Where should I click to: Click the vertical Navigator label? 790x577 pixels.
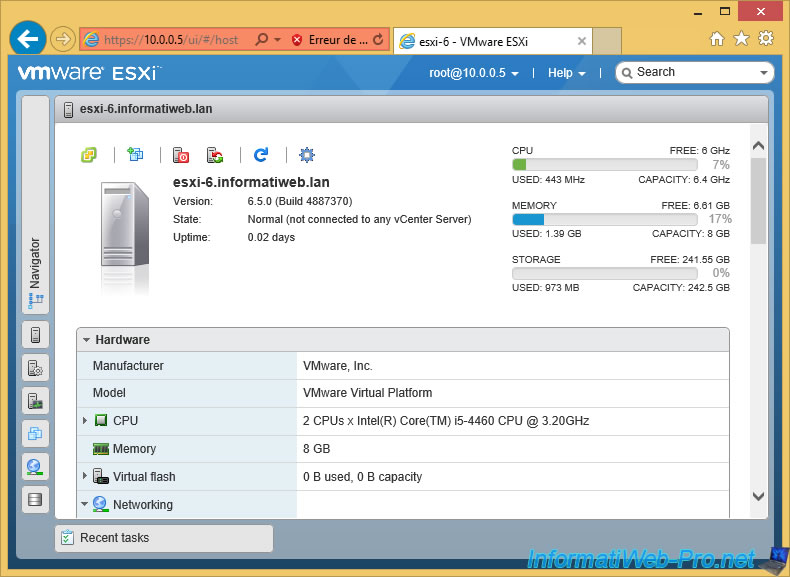point(35,264)
